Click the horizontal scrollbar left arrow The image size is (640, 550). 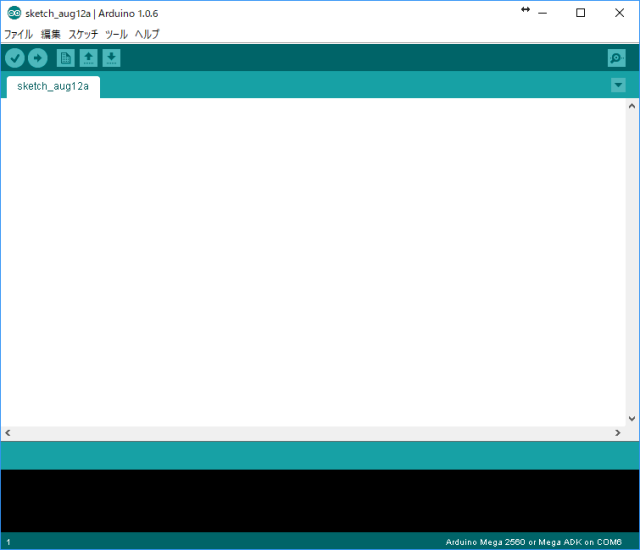tap(8, 433)
